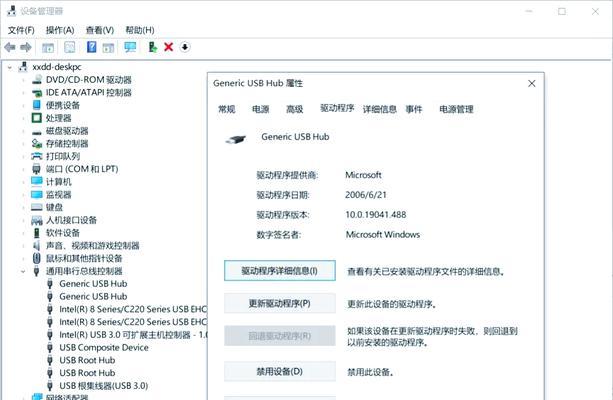This screenshot has width=613, height=400.
Task: Expand the 磁盘驱动器 branch arrow
Action: click(23, 131)
